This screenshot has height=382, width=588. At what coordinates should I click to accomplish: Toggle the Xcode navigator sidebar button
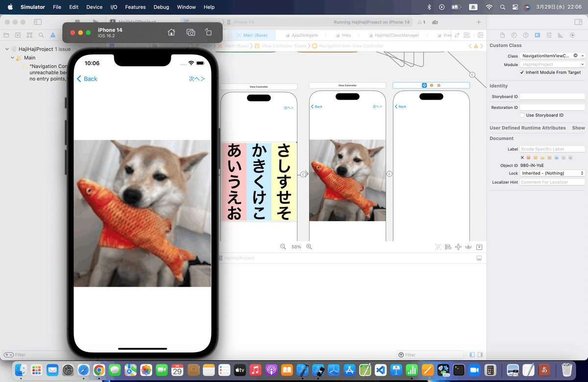tap(38, 22)
